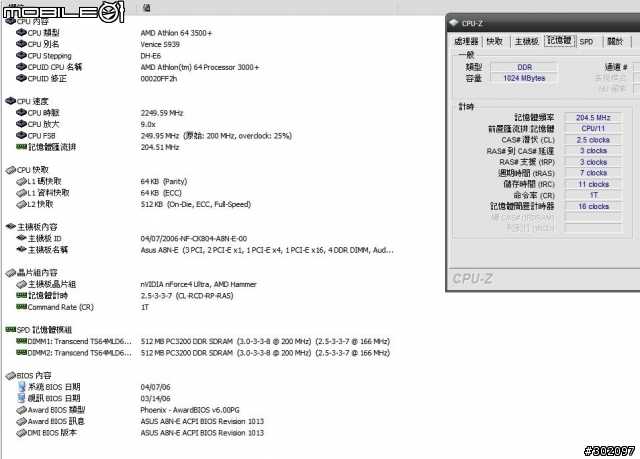Click the 1024 MBytes capacity field
This screenshot has height=459, width=640.
pyautogui.click(x=524, y=78)
